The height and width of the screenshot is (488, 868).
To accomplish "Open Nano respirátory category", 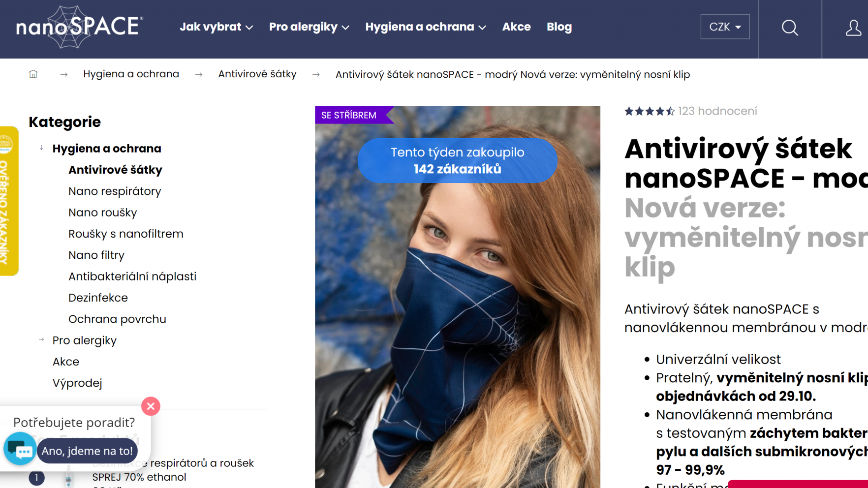I will pos(115,191).
